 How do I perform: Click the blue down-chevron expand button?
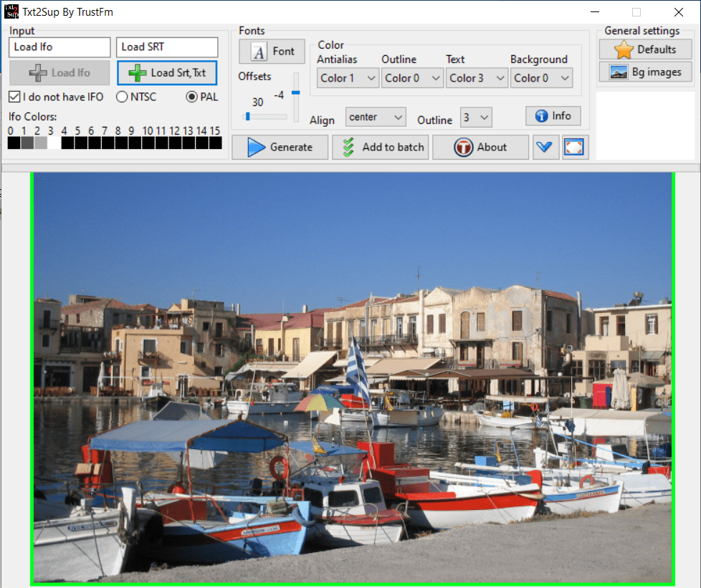pyautogui.click(x=545, y=147)
